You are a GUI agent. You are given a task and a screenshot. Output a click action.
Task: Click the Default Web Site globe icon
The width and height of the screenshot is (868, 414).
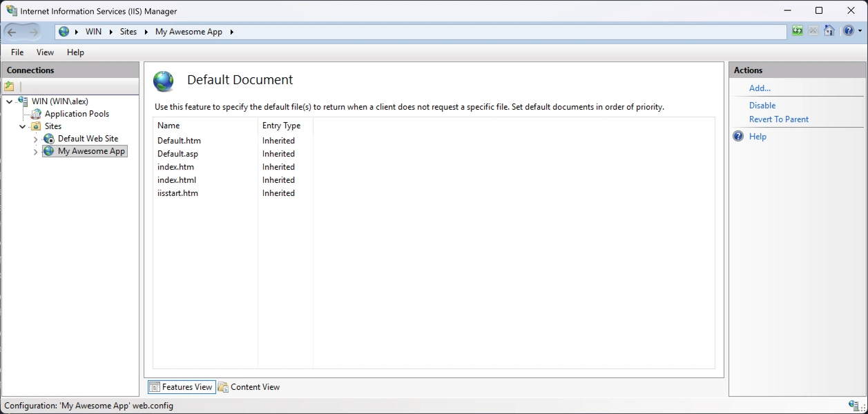click(49, 139)
